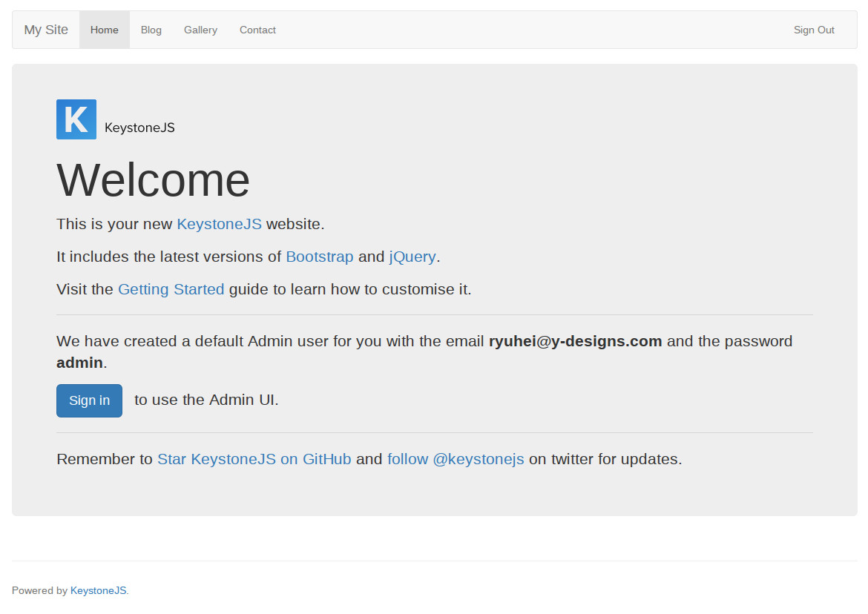
Task: Click the blue Sign in button
Action: (x=89, y=400)
